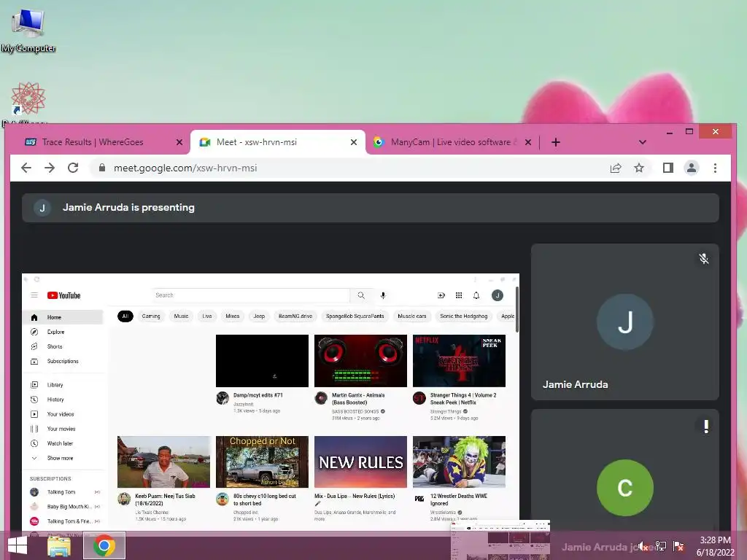Open a new Chrome tab
The width and height of the screenshot is (747, 560).
[555, 142]
